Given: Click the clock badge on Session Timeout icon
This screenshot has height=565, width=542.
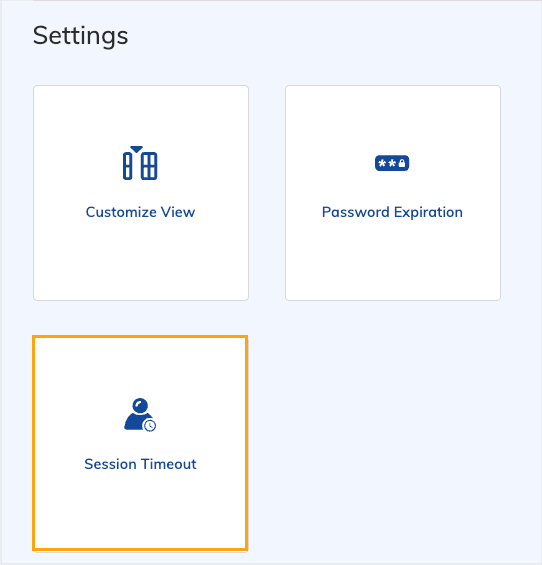Looking at the screenshot, I should pos(150,426).
